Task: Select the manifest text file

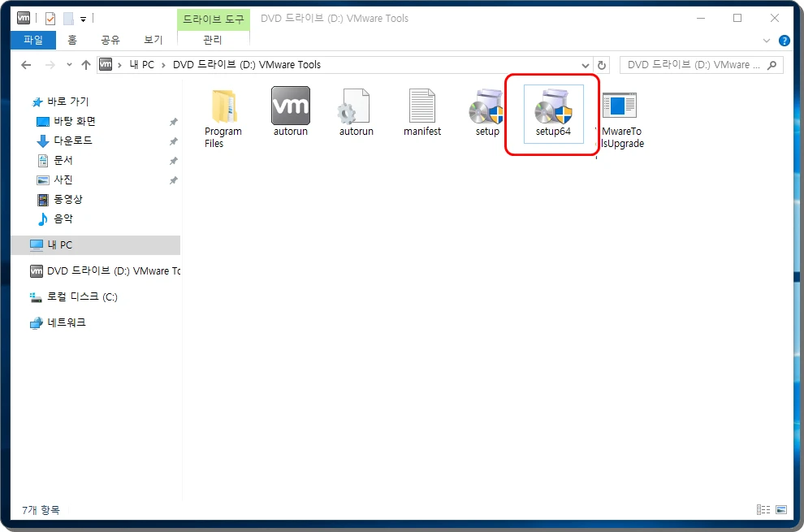Action: pyautogui.click(x=422, y=106)
